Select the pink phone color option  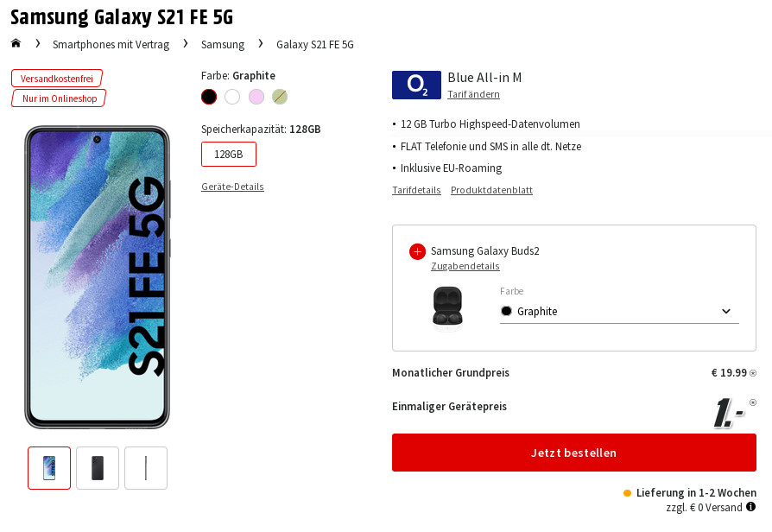(x=256, y=97)
